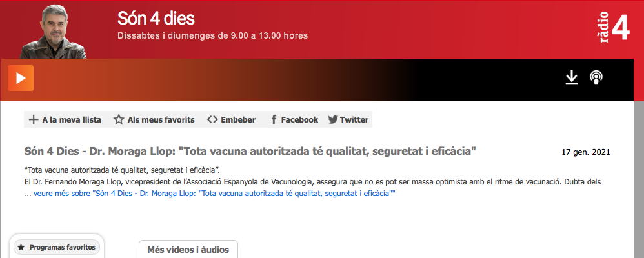Open the Programas favoritos panel
644x258 pixels.
coord(57,247)
